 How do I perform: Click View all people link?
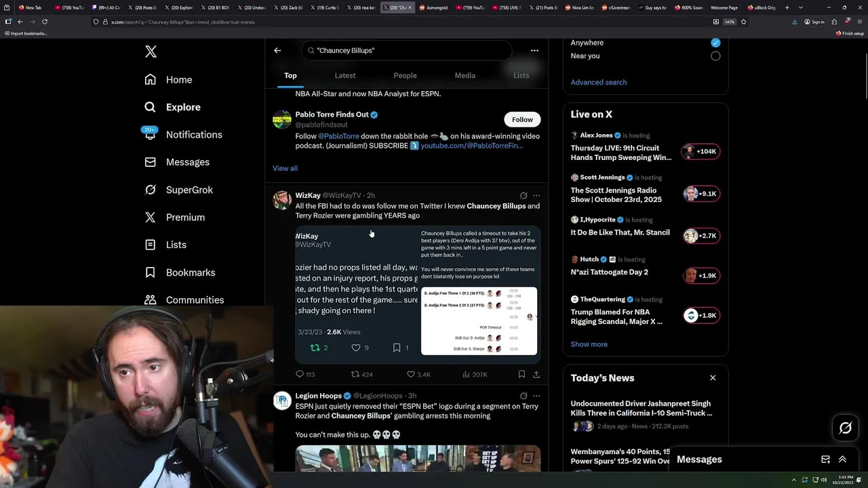pyautogui.click(x=285, y=168)
